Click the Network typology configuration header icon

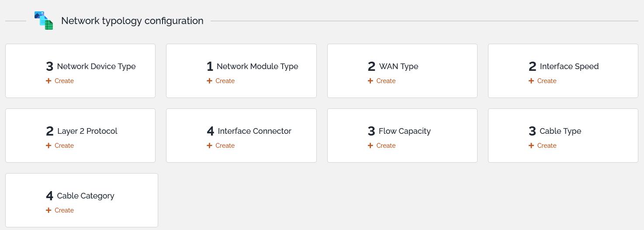pyautogui.click(x=44, y=21)
